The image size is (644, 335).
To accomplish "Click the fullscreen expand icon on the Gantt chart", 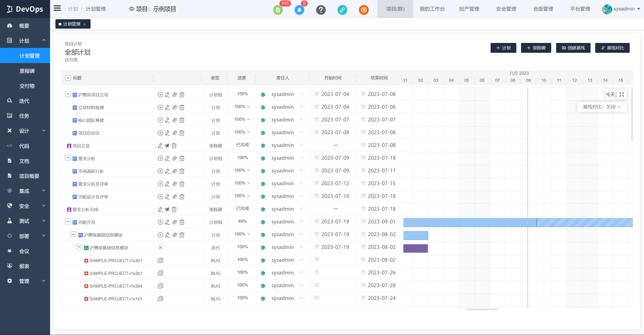I will (621, 95).
